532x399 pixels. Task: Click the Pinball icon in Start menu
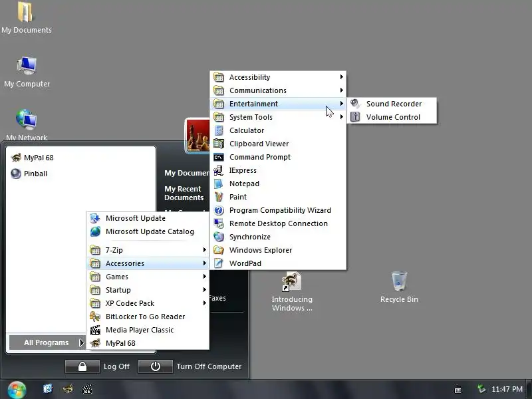tap(15, 174)
